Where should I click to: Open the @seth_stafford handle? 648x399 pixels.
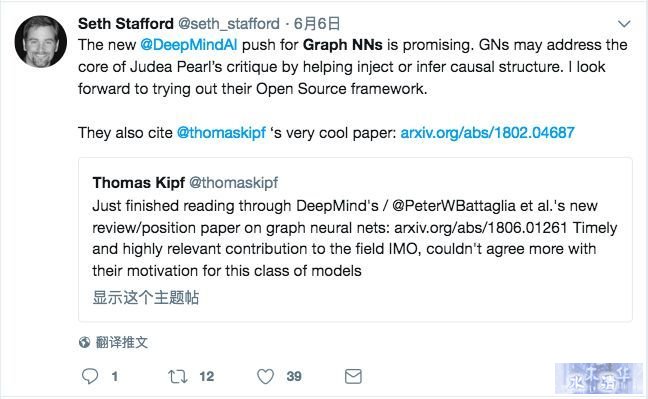point(229,24)
